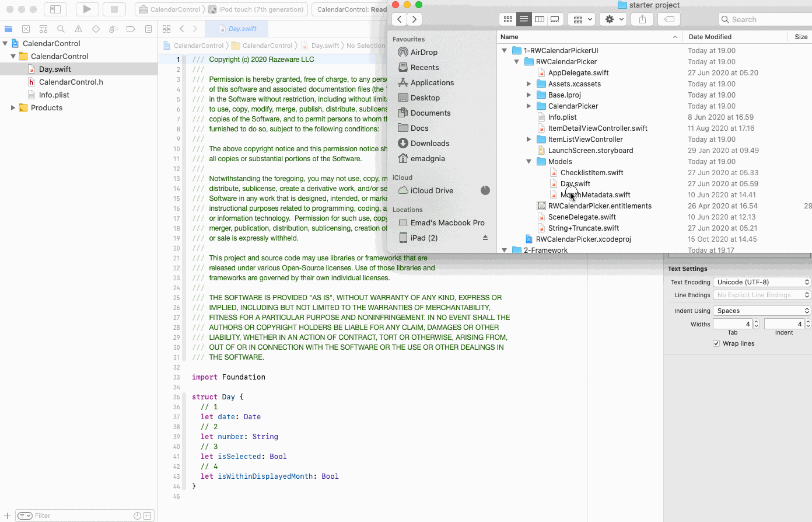Viewport: 812px width, 522px height.
Task: Select ChecklistItem.swift in Finder
Action: coord(592,173)
